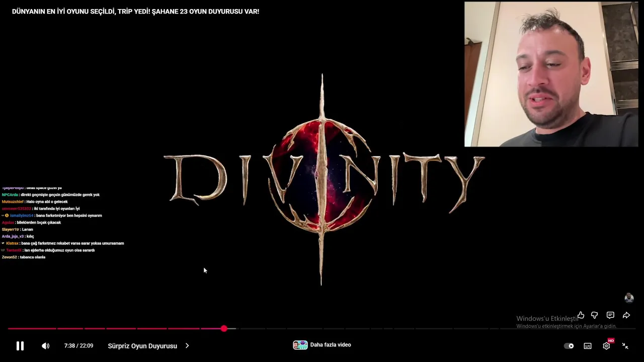This screenshot has height=362, width=644.
Task: Click the Daha fazla video thumbnail icon
Action: click(300, 345)
